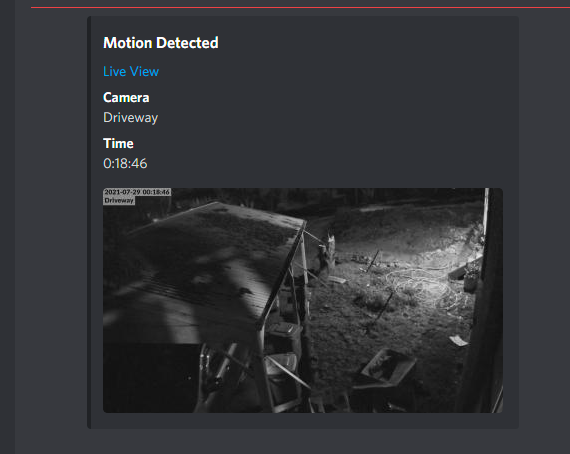Click the white paper on the ground

[458, 340]
